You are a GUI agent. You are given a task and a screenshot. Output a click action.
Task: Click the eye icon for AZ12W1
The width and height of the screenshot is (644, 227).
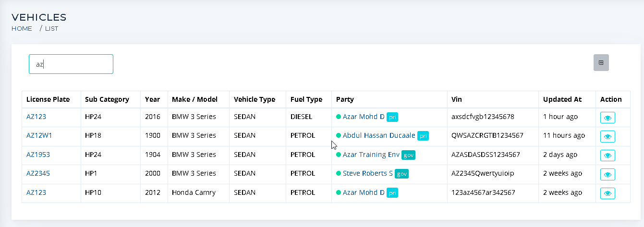tap(608, 136)
